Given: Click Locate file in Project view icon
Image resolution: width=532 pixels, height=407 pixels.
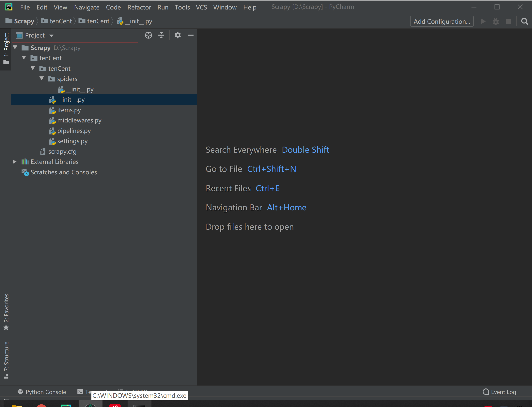Looking at the screenshot, I should [x=148, y=35].
